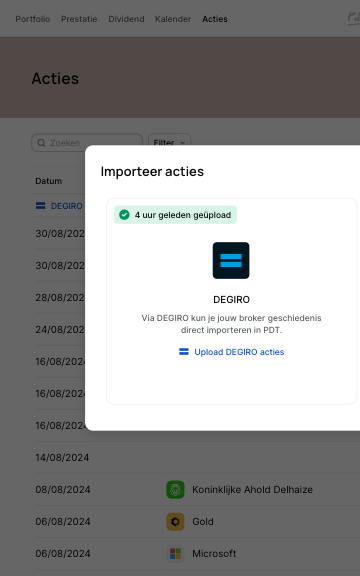This screenshot has height=576, width=360.
Task: Go to the Dividend tab
Action: [126, 19]
